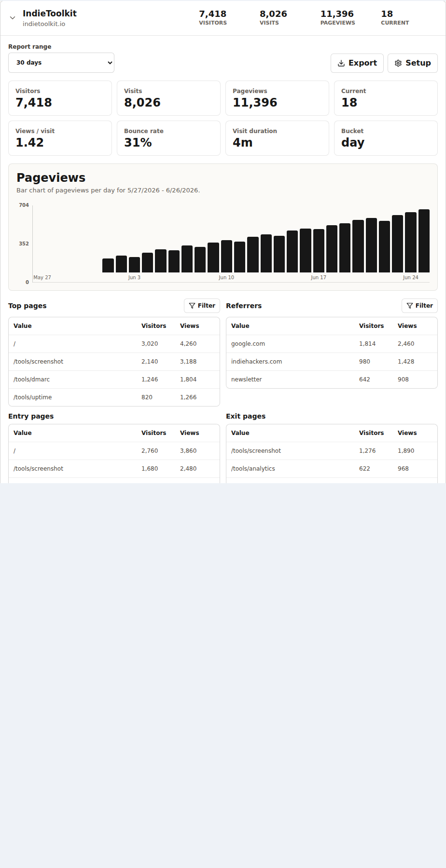Click the download icon on Export
This screenshot has width=446, height=868.
click(341, 63)
